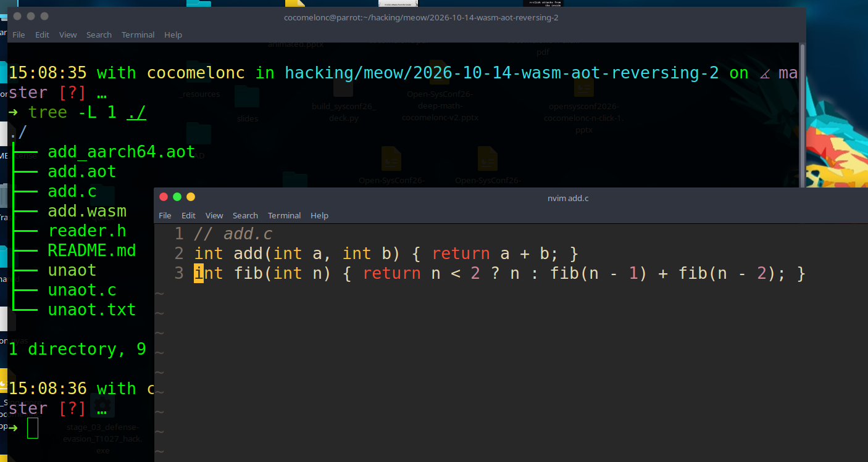Screen dimensions: 868x462
Task: Click line number 2 in nvim gutter
Action: (x=179, y=254)
